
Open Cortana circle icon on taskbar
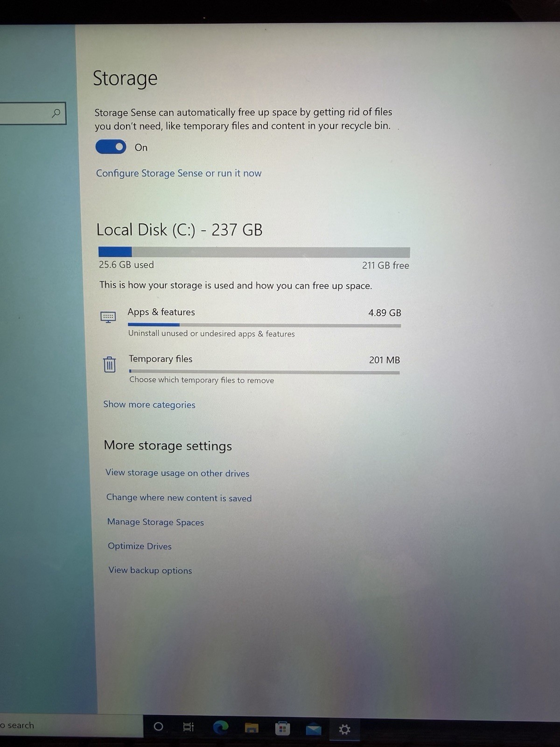158,726
